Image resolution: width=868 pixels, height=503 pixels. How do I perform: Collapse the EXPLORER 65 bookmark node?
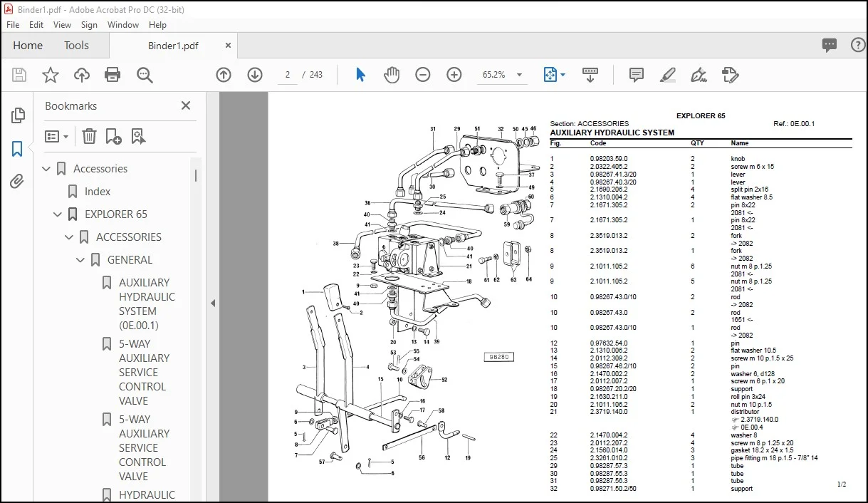(58, 214)
